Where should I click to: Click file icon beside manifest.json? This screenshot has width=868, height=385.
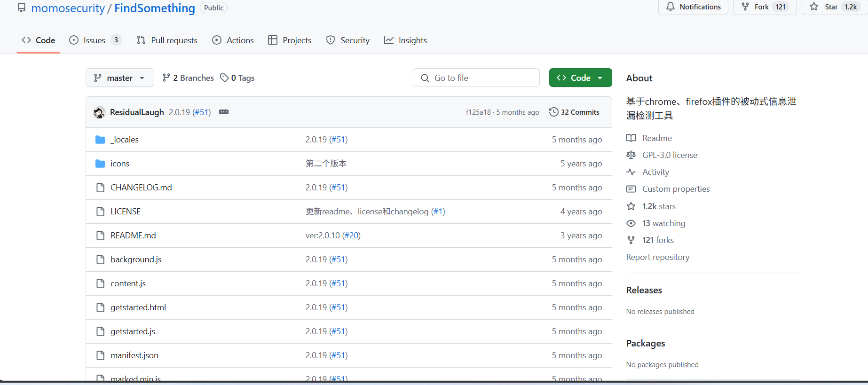(x=100, y=355)
